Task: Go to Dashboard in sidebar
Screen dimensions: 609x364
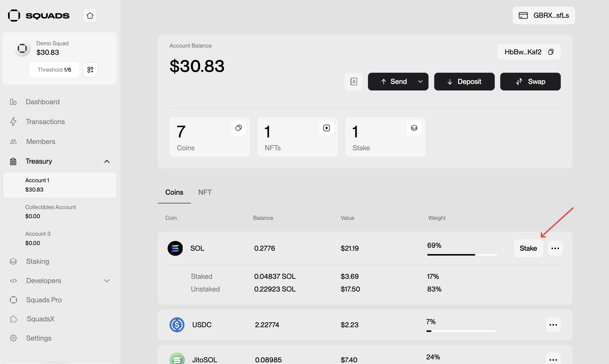Action: (x=43, y=101)
